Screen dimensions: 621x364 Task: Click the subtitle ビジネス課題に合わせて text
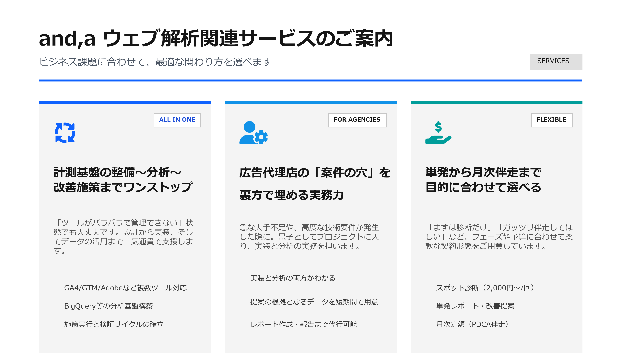pyautogui.click(x=155, y=61)
